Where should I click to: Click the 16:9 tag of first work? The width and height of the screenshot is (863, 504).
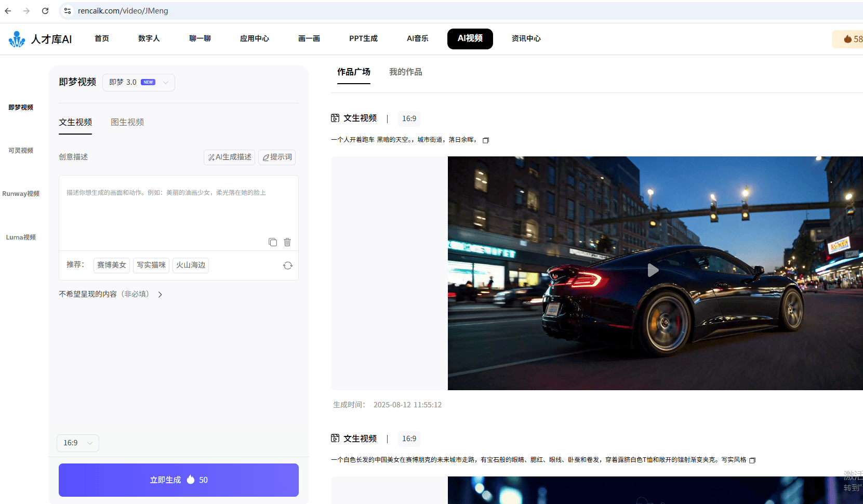(x=409, y=118)
